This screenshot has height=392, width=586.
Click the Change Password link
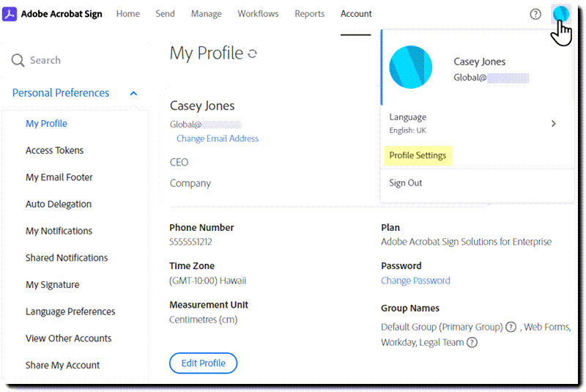pyautogui.click(x=415, y=281)
